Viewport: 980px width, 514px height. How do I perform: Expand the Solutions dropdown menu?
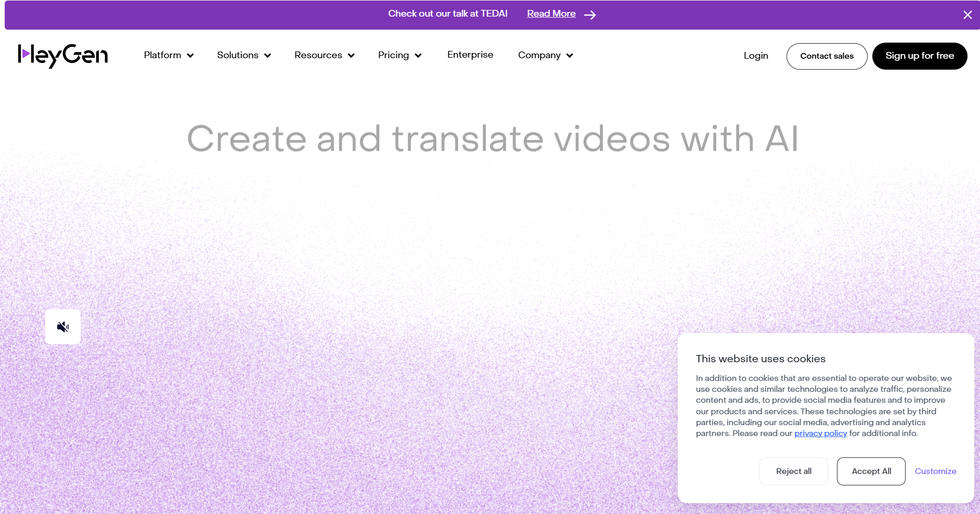click(x=244, y=55)
